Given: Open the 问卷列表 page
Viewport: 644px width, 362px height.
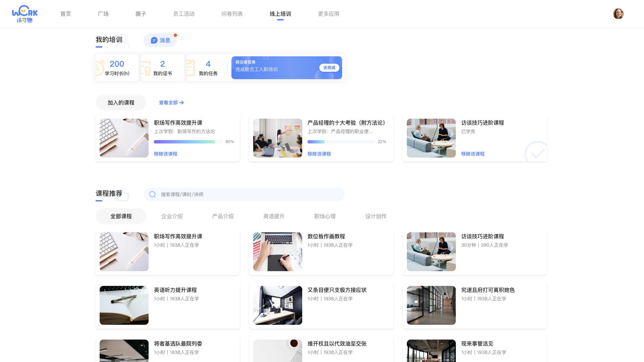Looking at the screenshot, I should point(232,14).
